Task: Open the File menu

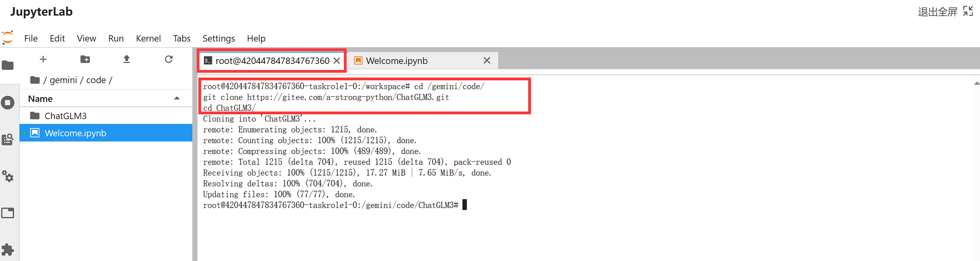Action: click(31, 38)
